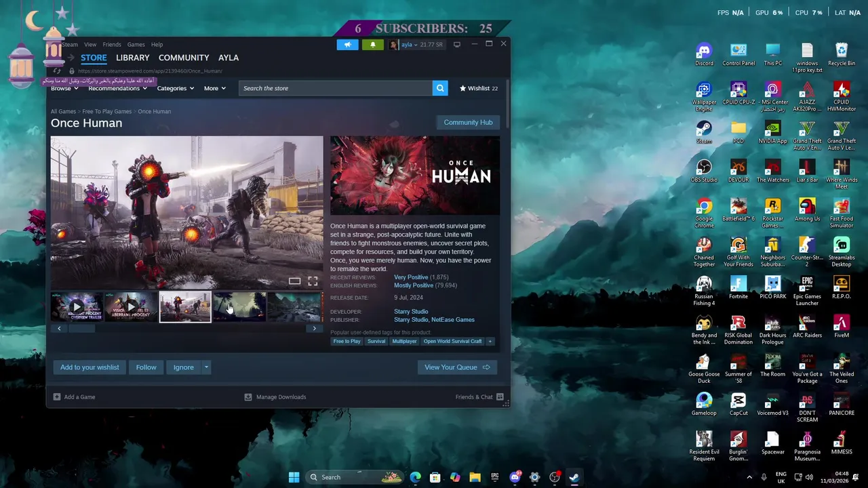Open OBS Studio desktop icon
The height and width of the screenshot is (488, 868).
click(704, 171)
